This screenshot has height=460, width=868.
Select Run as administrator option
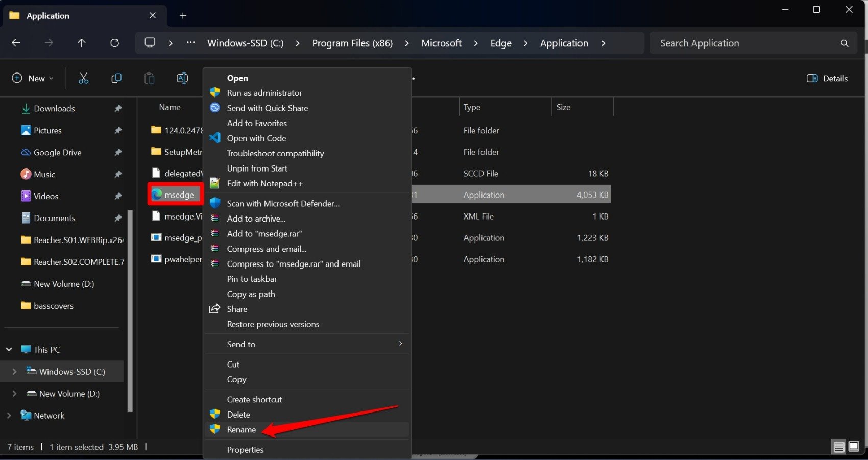click(x=264, y=93)
